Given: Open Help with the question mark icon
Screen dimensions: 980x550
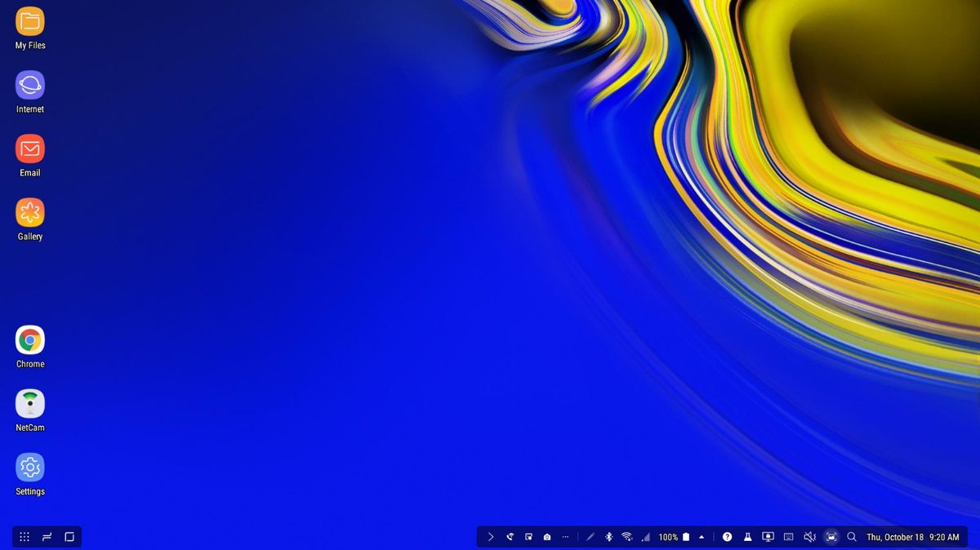Looking at the screenshot, I should click(727, 536).
